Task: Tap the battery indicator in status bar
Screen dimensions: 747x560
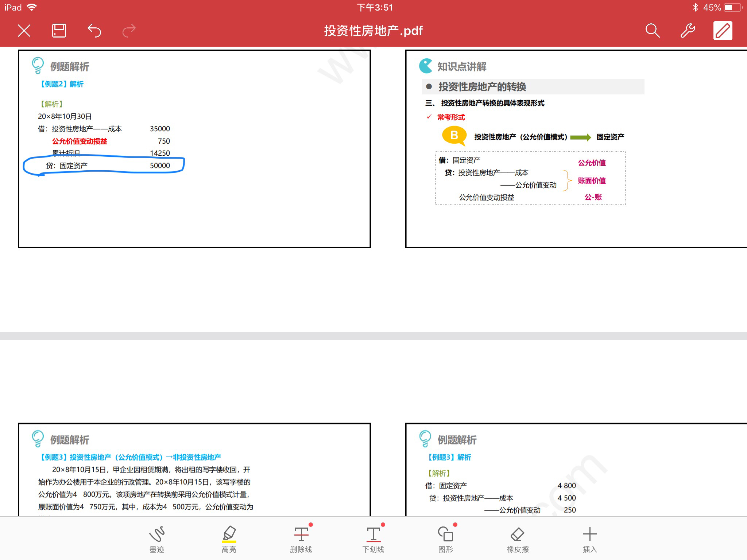Action: coord(733,7)
